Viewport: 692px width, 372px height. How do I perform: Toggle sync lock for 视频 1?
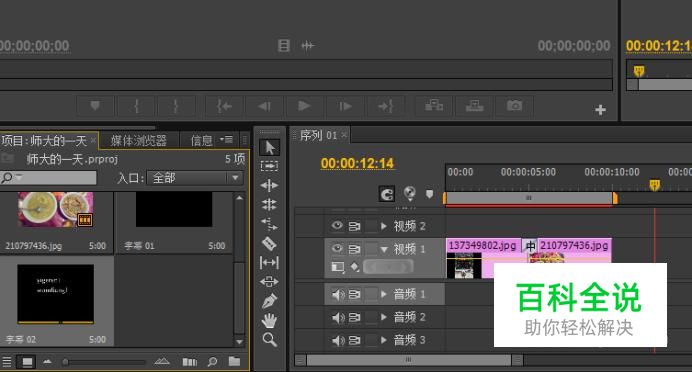354,249
